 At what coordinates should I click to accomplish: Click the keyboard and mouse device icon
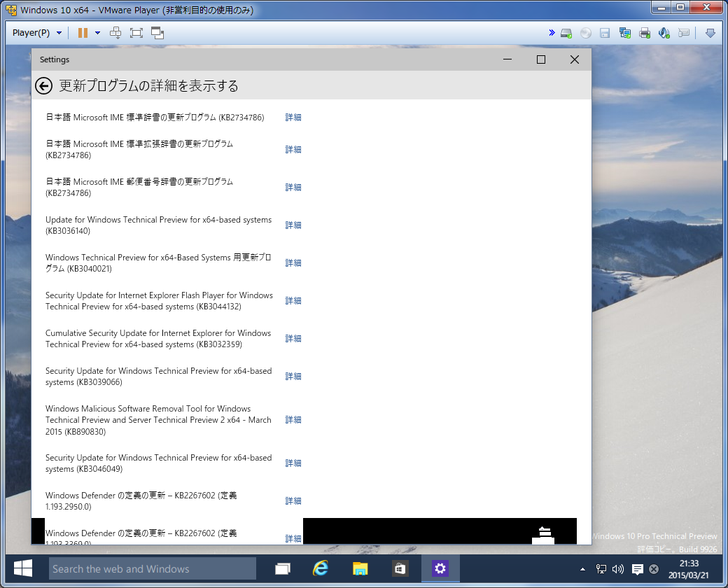point(683,33)
